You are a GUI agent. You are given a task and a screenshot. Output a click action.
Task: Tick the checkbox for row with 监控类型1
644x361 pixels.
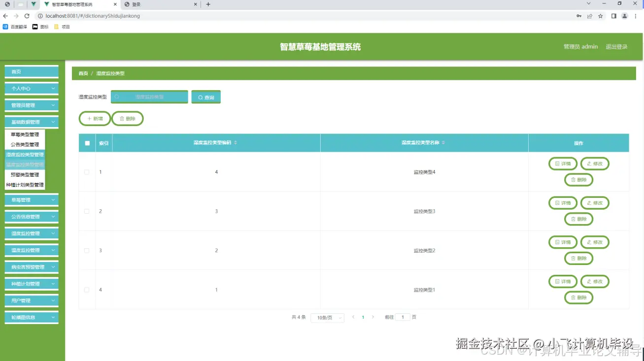87,290
